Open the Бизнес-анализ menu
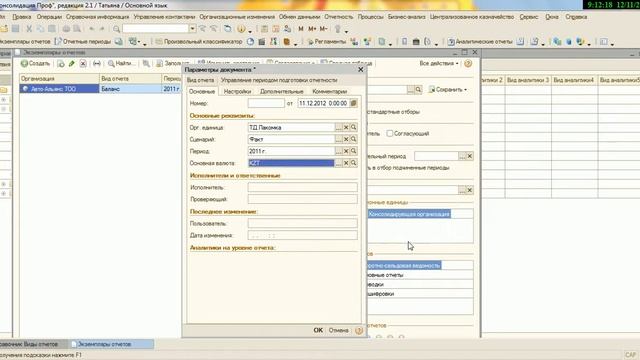640x360 pixels. tap(407, 17)
